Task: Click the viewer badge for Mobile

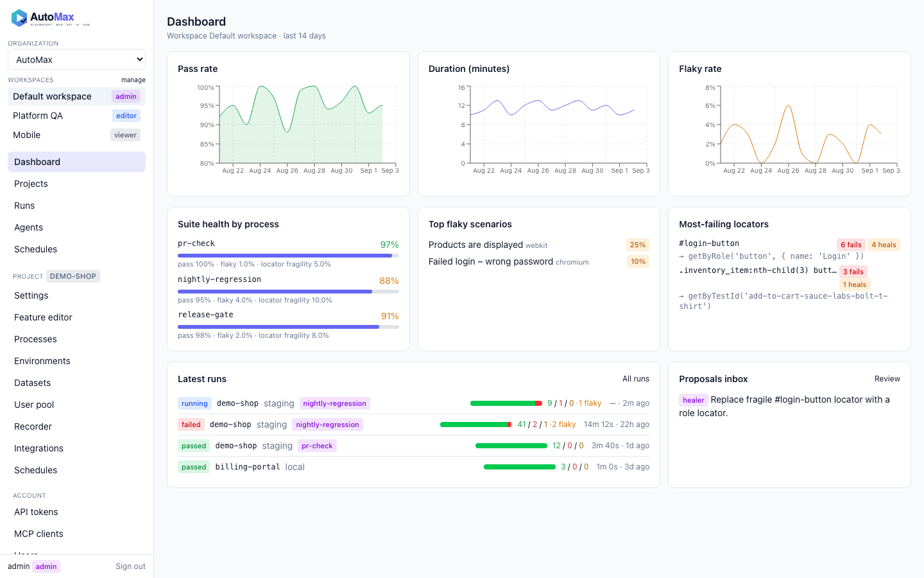Action: pos(125,135)
